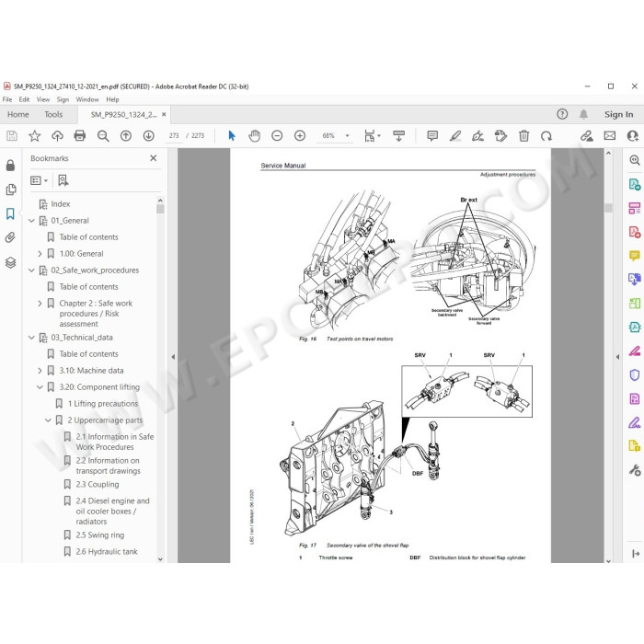The height and width of the screenshot is (644, 644).
Task: Open the fit page options icon
Action: click(370, 135)
